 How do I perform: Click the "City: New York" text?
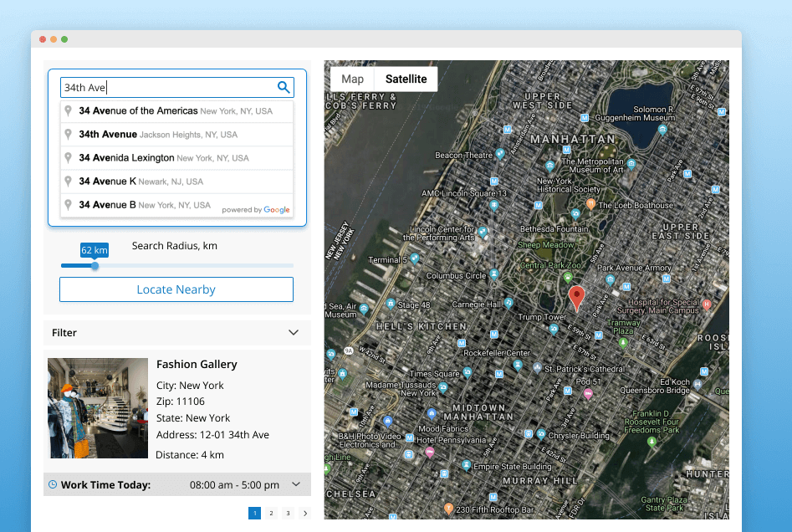click(190, 386)
